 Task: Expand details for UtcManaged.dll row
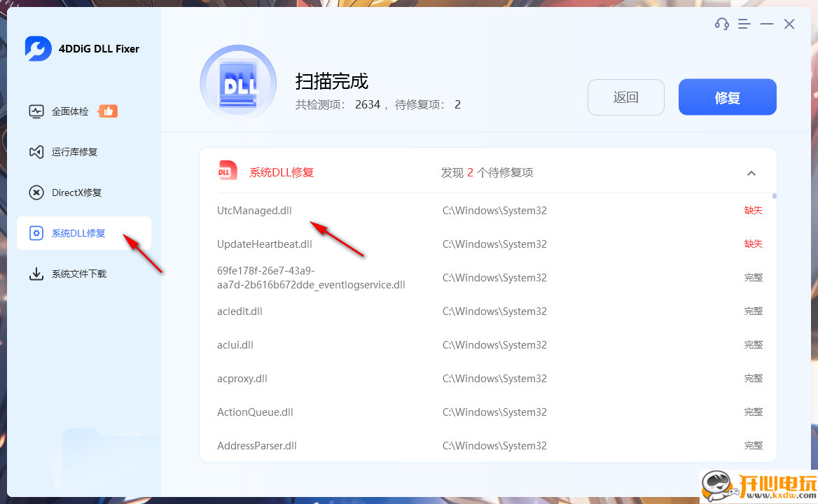254,210
